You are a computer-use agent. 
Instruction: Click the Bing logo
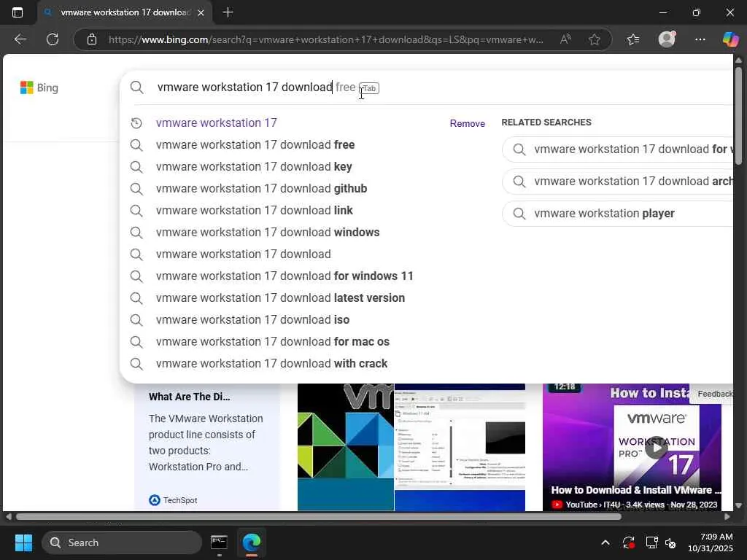click(x=39, y=87)
